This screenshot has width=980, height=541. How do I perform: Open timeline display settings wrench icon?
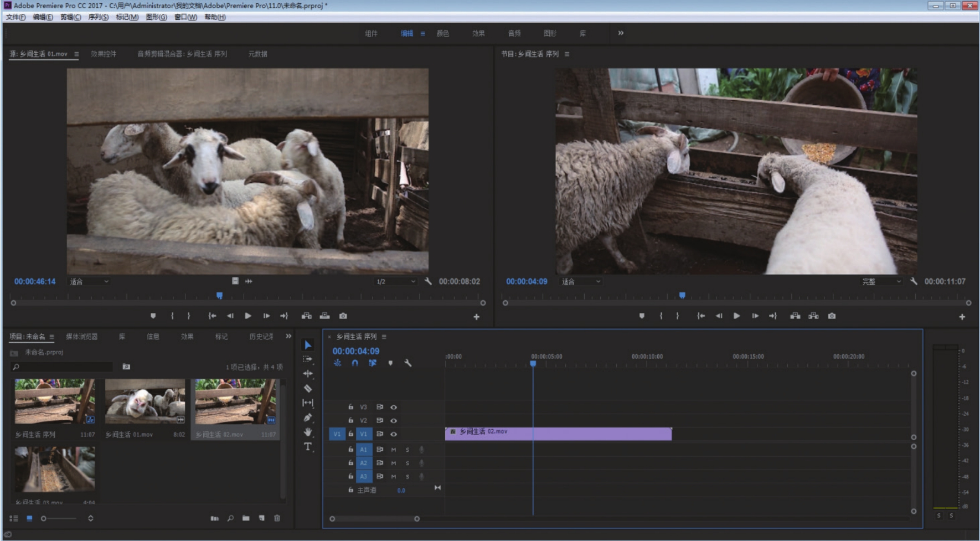[408, 363]
